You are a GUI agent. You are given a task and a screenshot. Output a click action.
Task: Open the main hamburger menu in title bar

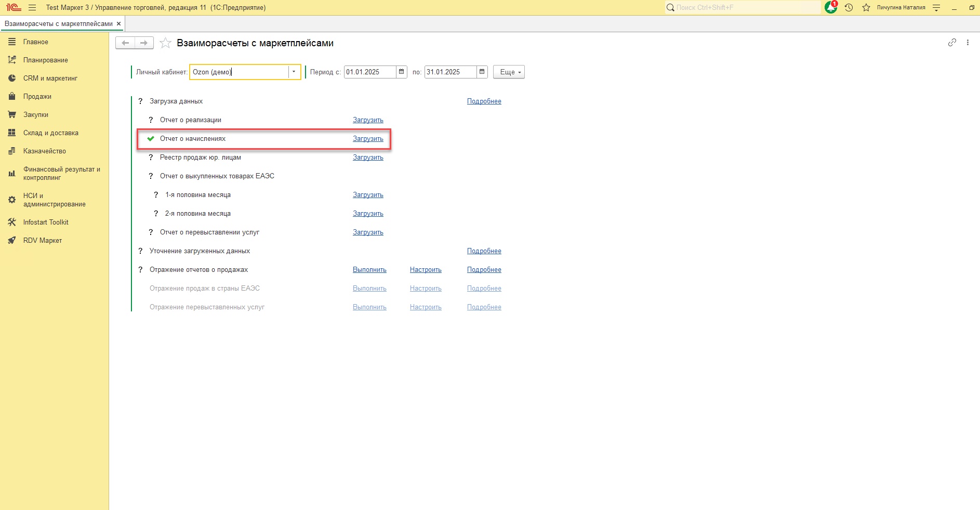[32, 8]
